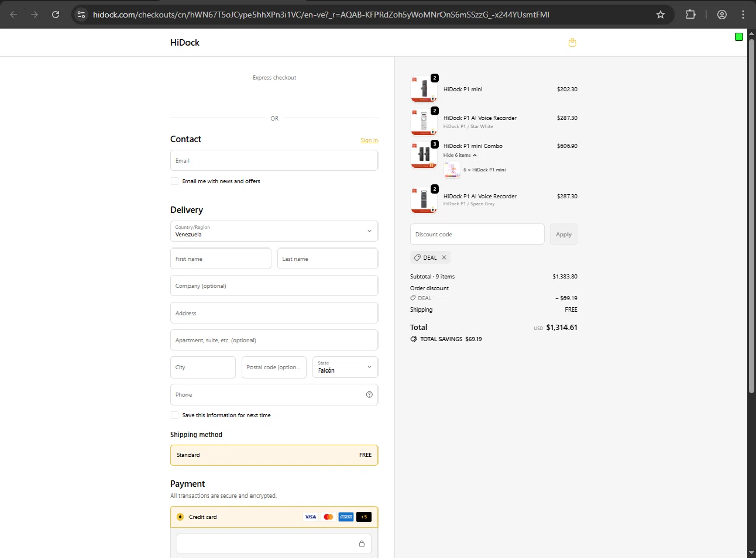The width and height of the screenshot is (756, 558).
Task: Open the browser extensions puzzle icon
Action: [690, 15]
